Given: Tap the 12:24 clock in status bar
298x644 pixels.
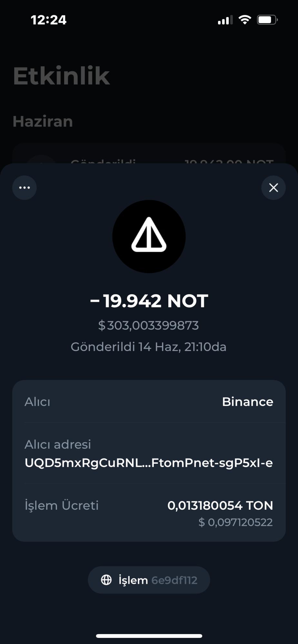Looking at the screenshot, I should pyautogui.click(x=49, y=19).
